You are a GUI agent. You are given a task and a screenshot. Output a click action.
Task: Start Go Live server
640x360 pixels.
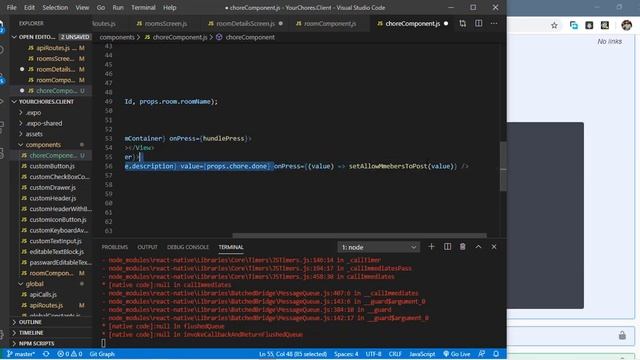tap(457, 354)
